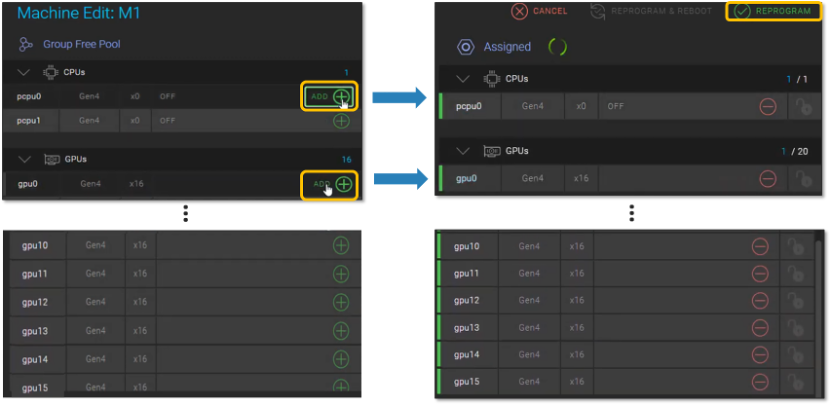Collapse the CPUs section in the Assigned panel
The width and height of the screenshot is (833, 408).
pyautogui.click(x=462, y=79)
